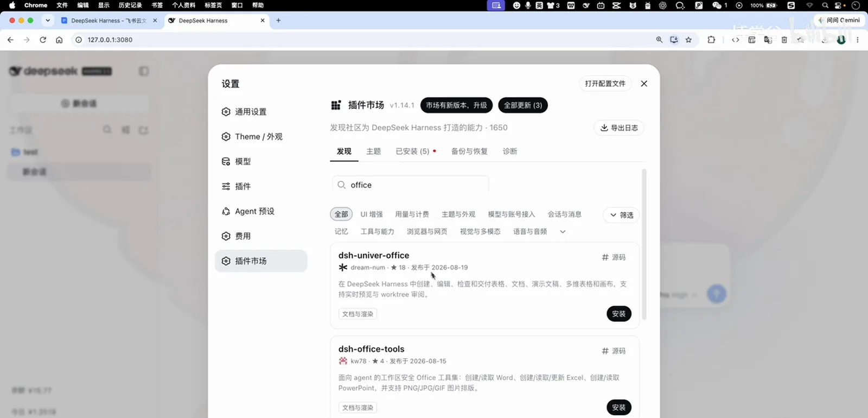This screenshot has height=418, width=868.
Task: Select 用量与计费 category filter
Action: click(x=412, y=214)
